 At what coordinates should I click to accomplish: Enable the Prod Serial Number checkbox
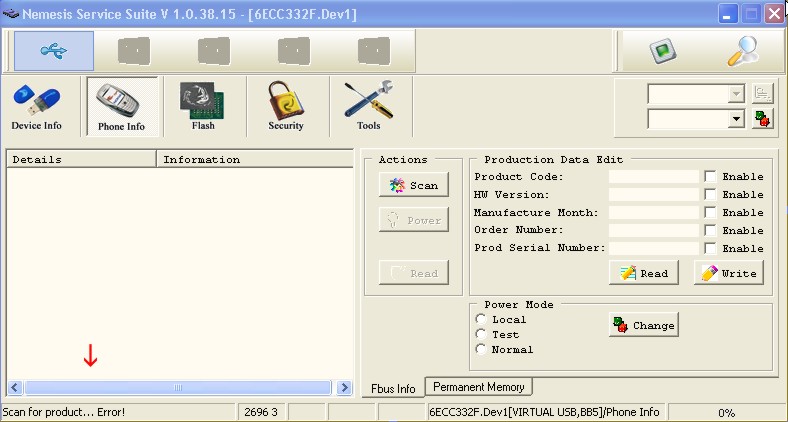[x=710, y=248]
